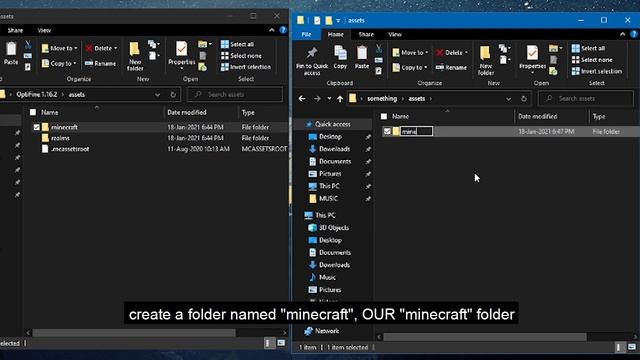
Task: Toggle select-all checkbox in right window header
Action: (384, 117)
